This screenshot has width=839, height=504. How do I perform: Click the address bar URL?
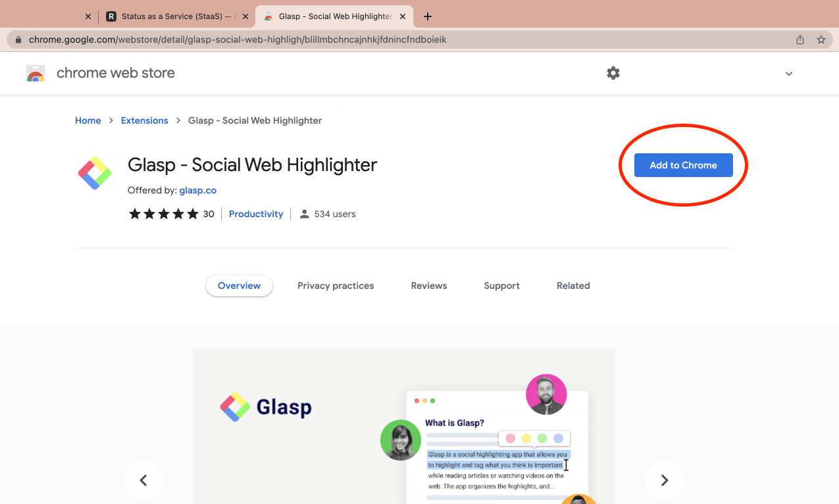pyautogui.click(x=238, y=39)
